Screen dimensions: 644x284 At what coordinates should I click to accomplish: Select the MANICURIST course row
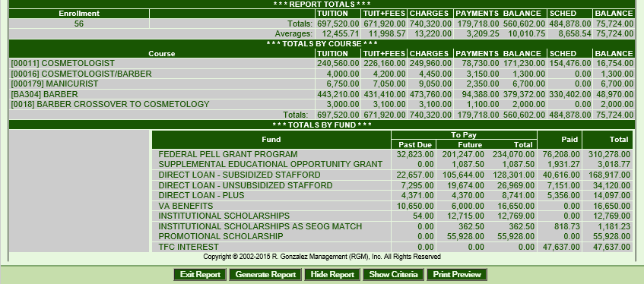click(x=322, y=84)
